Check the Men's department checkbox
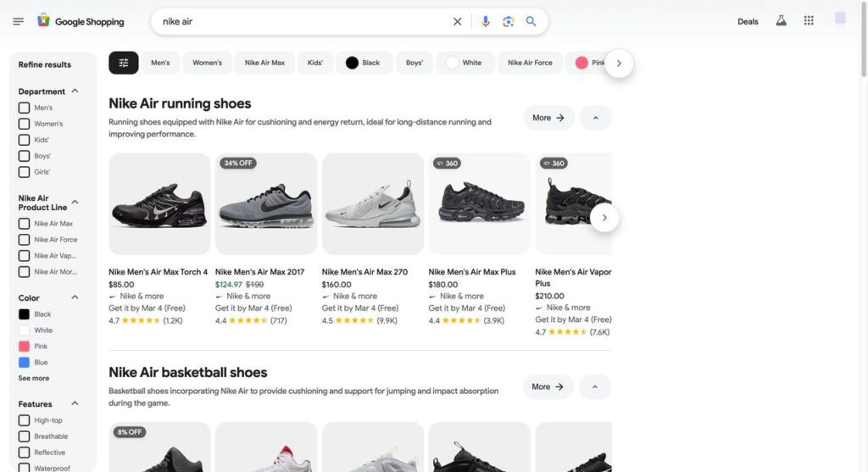This screenshot has width=868, height=472. (x=25, y=108)
